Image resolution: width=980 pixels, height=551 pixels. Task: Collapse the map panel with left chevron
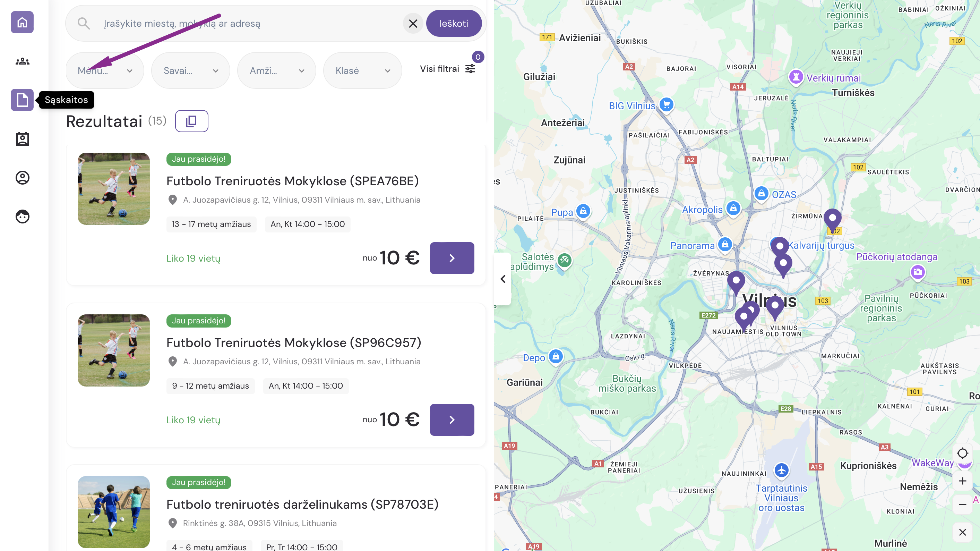point(502,279)
